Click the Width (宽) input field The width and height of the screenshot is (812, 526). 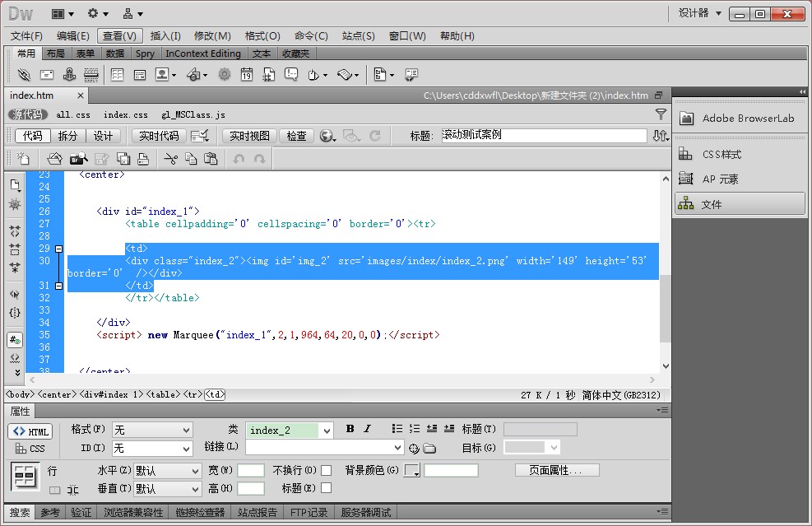[x=251, y=470]
